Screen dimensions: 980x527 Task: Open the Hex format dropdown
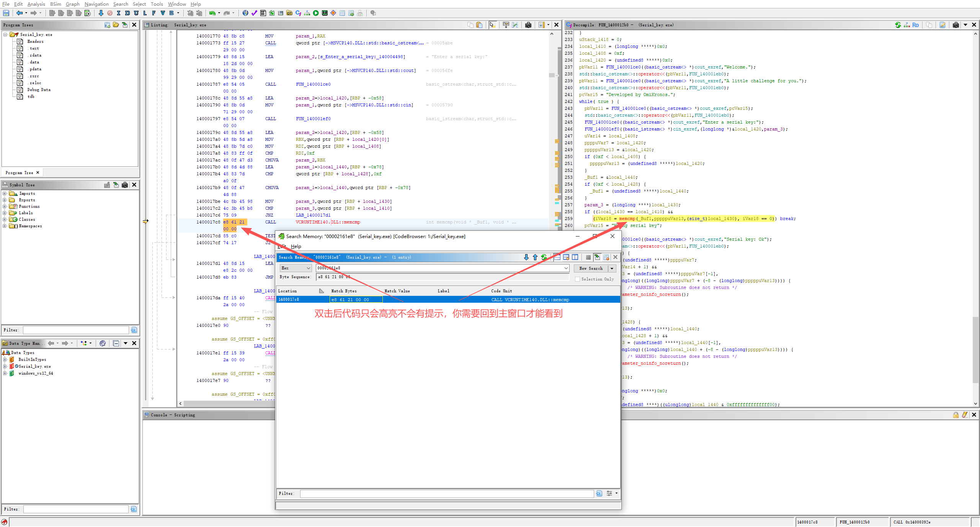296,268
